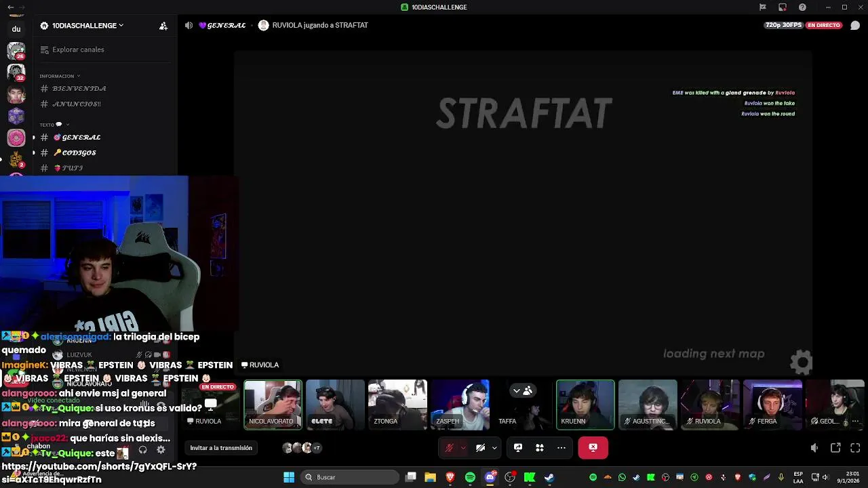Open camera options dropdown arrow

click(494, 448)
